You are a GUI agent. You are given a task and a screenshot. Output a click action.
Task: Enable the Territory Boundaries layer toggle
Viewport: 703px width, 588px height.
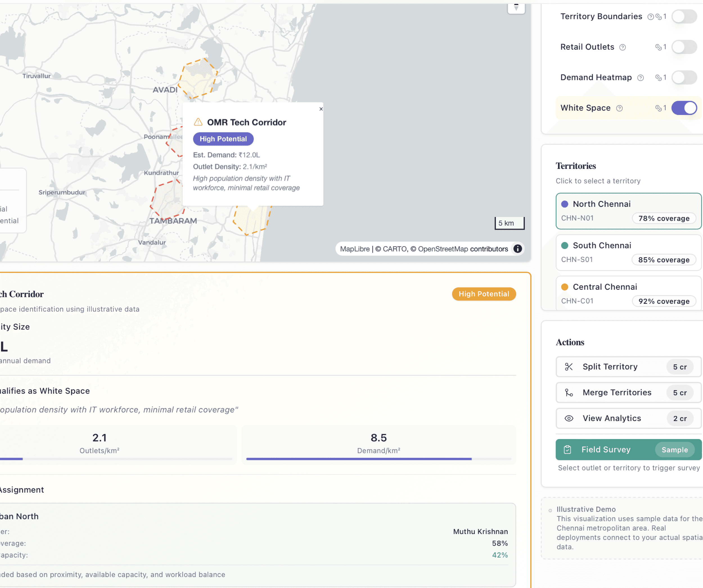click(x=684, y=16)
